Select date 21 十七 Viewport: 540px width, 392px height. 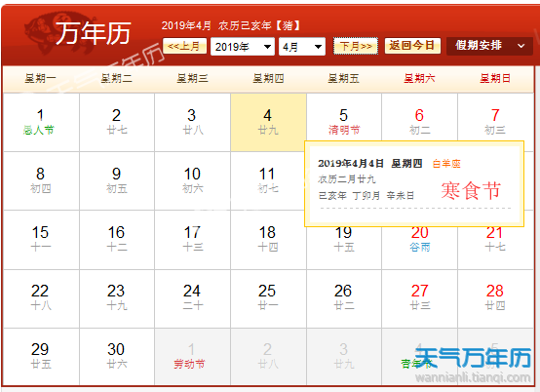coord(495,248)
